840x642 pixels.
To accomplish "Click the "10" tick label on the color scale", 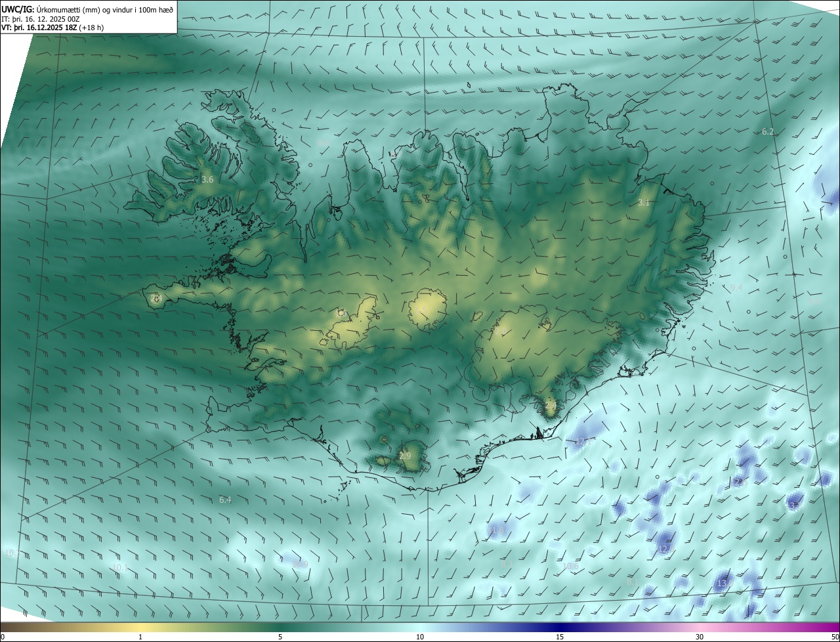I will tap(420, 637).
